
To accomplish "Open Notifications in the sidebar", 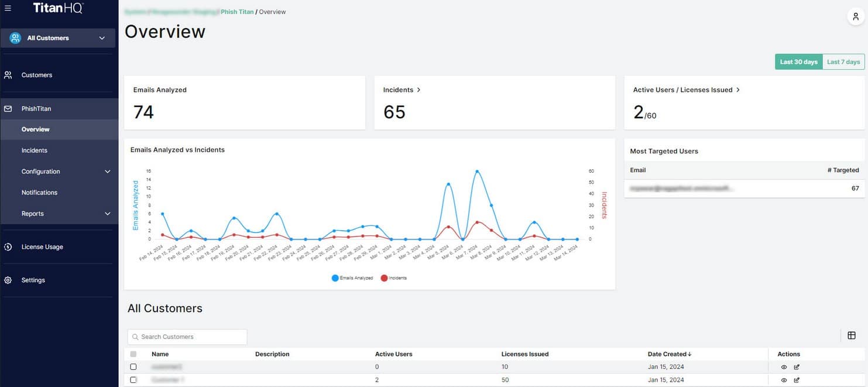I will [39, 193].
